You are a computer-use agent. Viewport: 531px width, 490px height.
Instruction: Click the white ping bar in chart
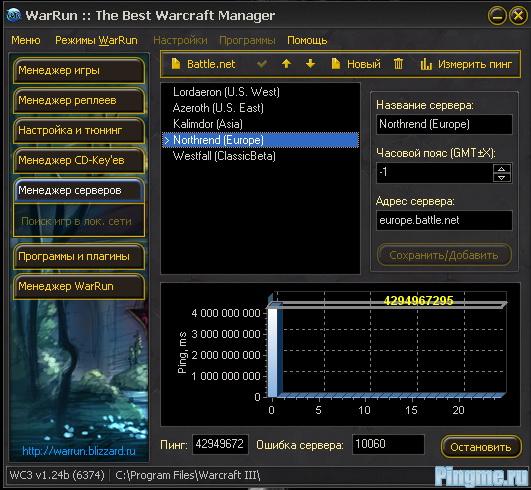click(x=273, y=352)
